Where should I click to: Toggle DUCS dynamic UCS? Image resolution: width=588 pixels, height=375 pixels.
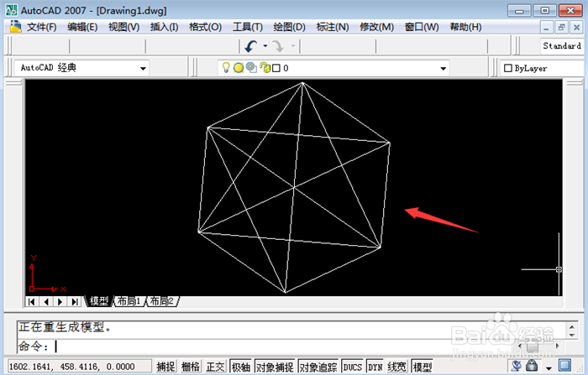[x=353, y=367]
